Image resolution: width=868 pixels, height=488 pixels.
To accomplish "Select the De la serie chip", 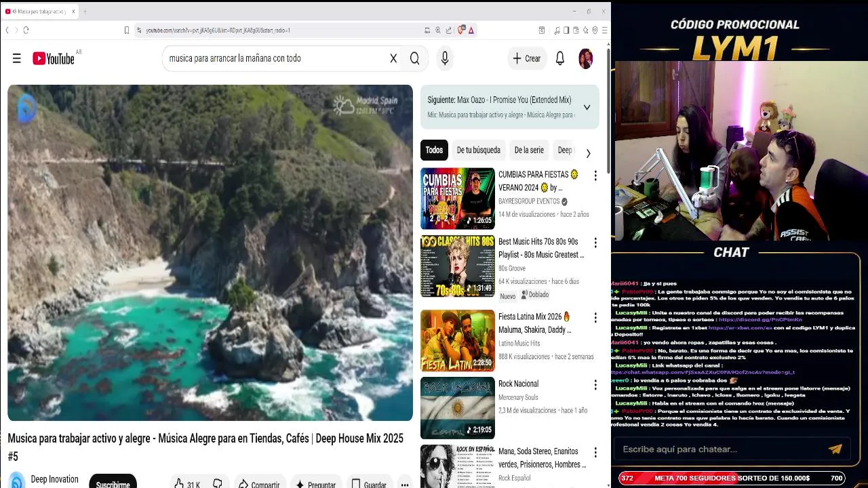I will point(529,150).
